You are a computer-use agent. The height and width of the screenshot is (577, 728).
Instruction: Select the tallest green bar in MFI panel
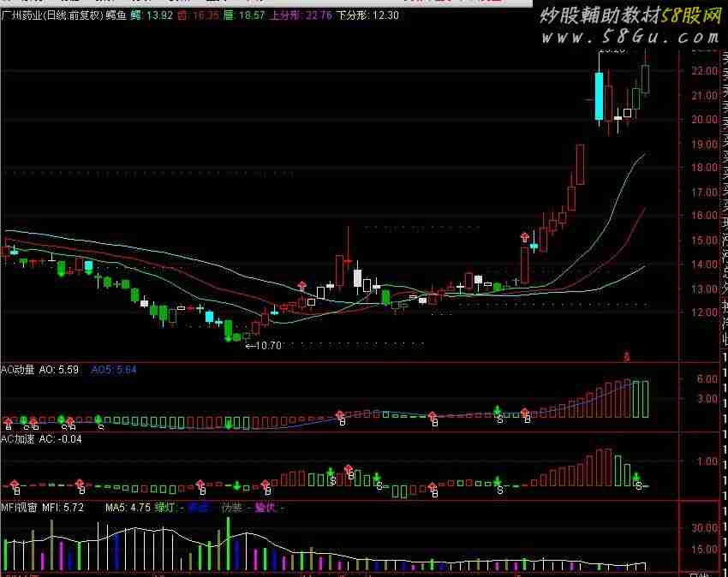coord(228,544)
